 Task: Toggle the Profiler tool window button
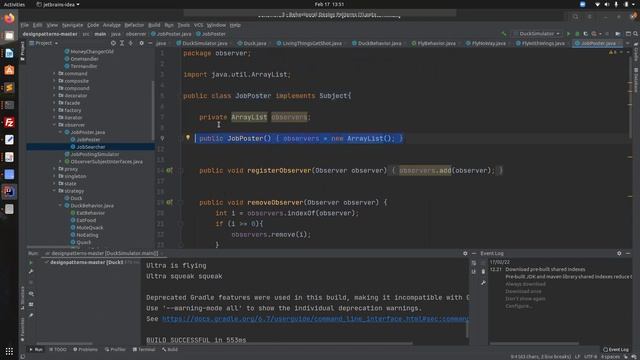[115, 350]
